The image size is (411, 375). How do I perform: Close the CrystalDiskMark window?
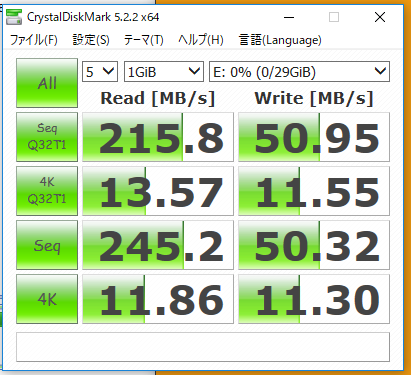(380, 17)
